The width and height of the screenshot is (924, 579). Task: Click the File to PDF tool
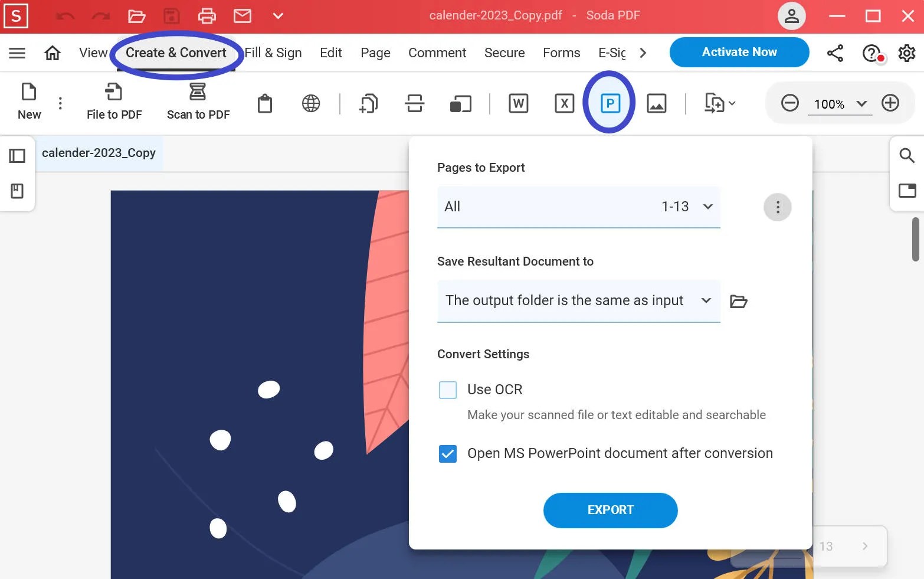point(114,102)
